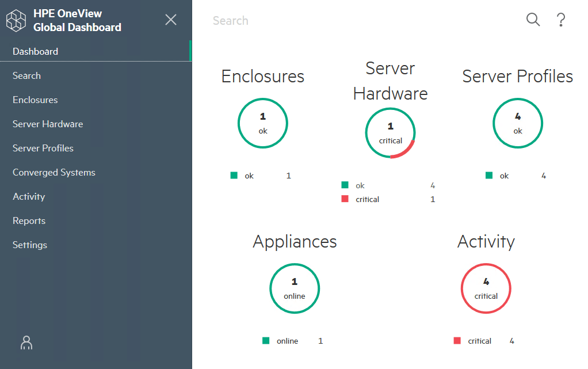The width and height of the screenshot is (588, 369).
Task: Select Dashboard in the sidebar menu
Action: click(96, 51)
